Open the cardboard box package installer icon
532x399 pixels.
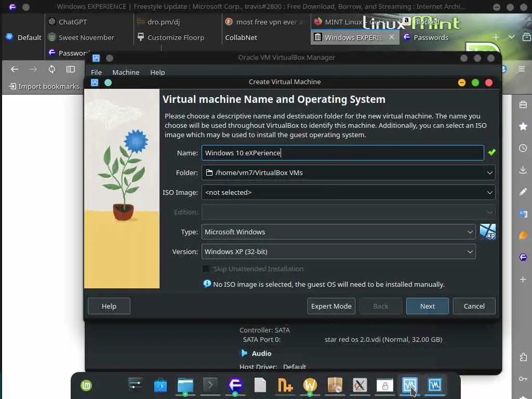pyautogui.click(x=335, y=385)
